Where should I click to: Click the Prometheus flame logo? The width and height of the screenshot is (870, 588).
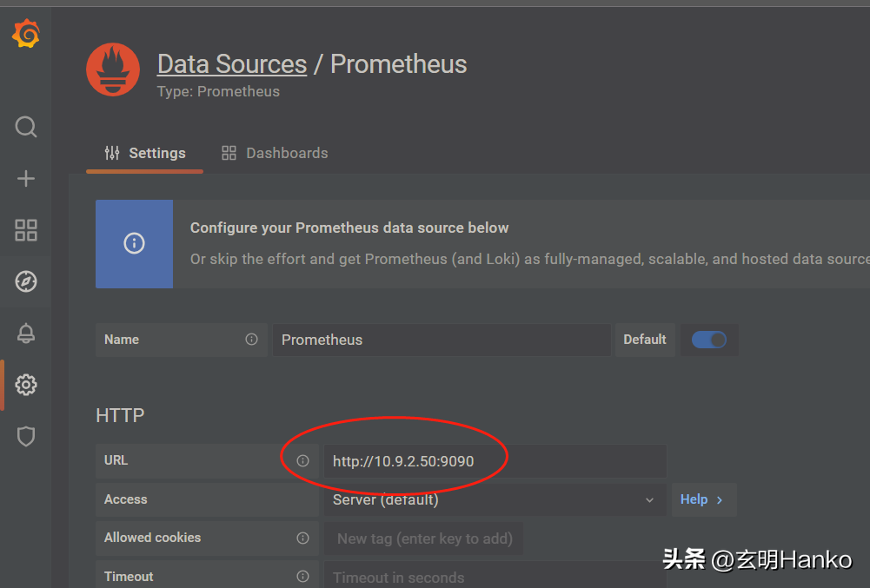pos(113,69)
